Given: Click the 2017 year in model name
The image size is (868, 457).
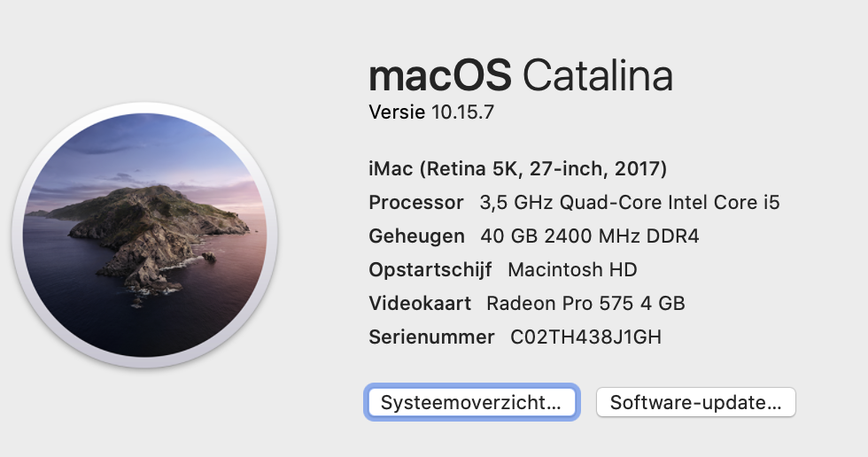Looking at the screenshot, I should tap(638, 169).
